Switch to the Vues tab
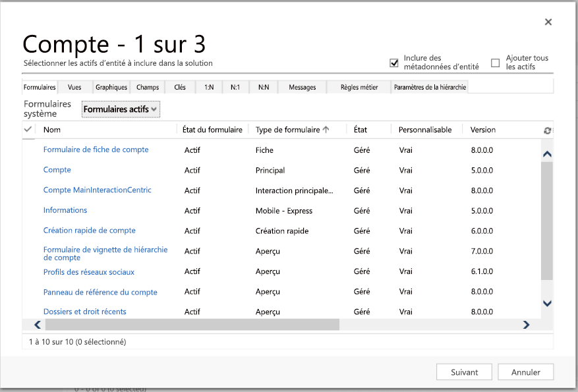 [x=74, y=87]
